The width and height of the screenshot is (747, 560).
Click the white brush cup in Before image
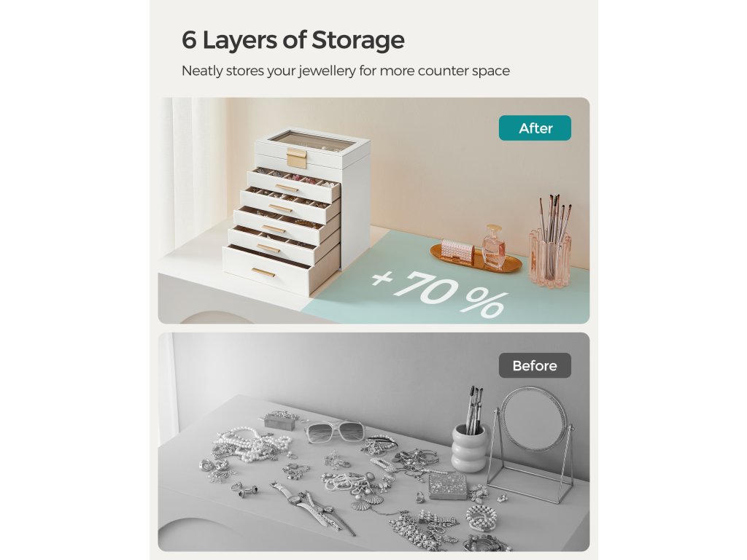[x=471, y=447]
